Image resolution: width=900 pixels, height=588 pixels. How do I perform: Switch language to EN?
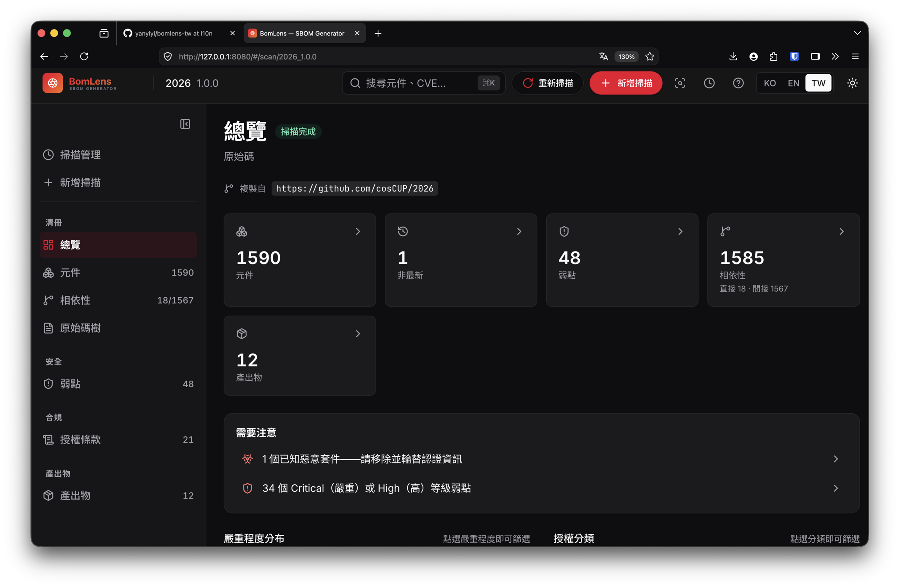[x=793, y=83]
